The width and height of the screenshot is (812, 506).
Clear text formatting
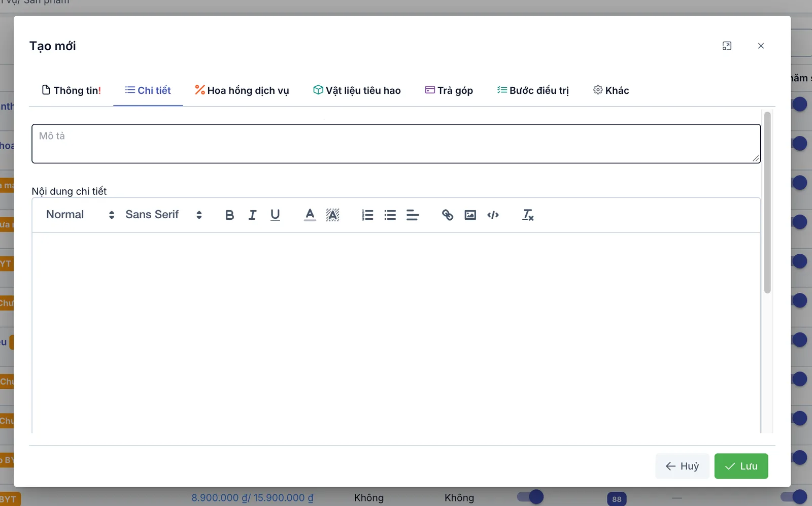[x=528, y=215]
